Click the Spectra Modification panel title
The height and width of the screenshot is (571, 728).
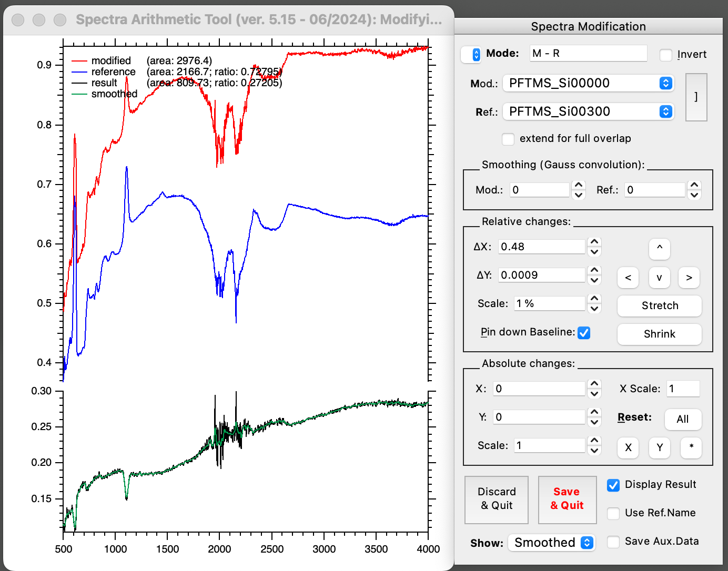click(x=588, y=26)
